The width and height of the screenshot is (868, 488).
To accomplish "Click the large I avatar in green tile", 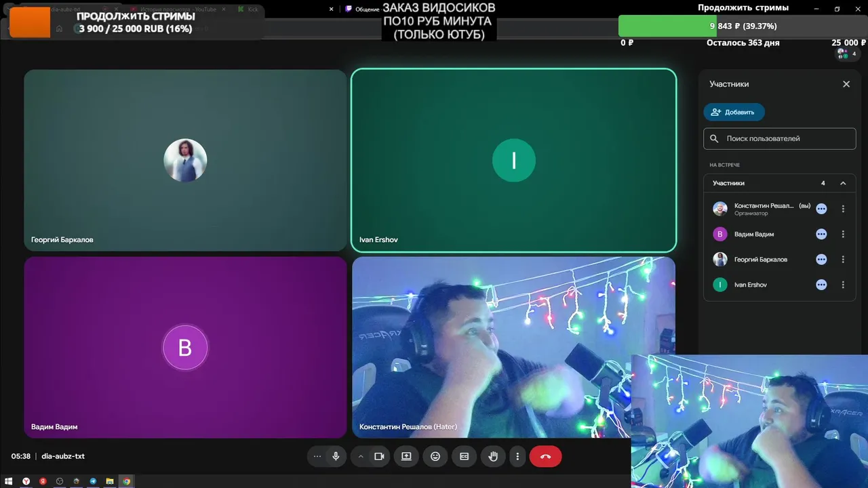I will (514, 161).
